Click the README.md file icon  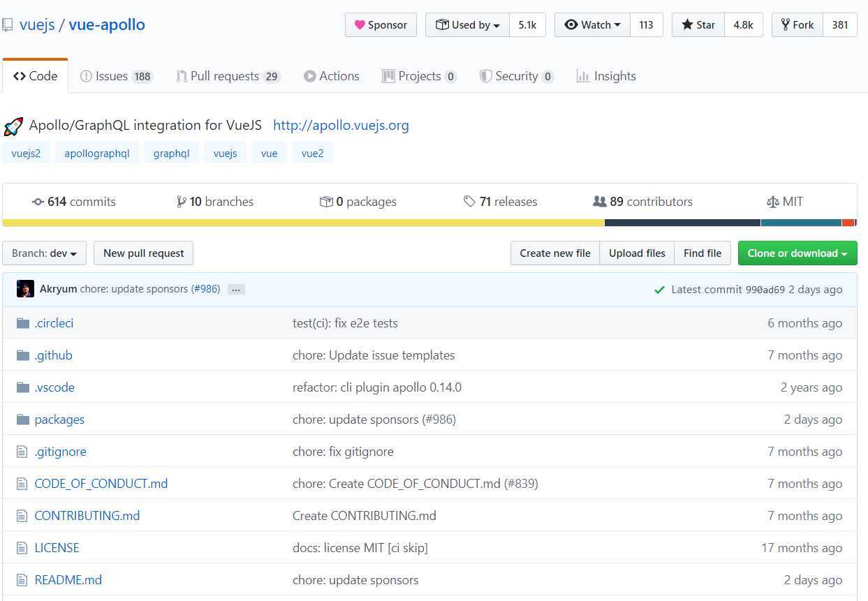22,580
